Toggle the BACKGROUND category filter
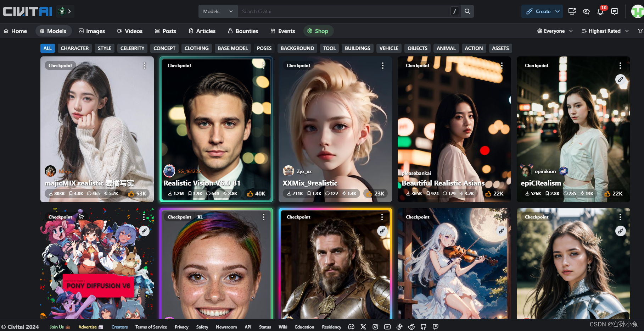The image size is (644, 331). pyautogui.click(x=297, y=48)
